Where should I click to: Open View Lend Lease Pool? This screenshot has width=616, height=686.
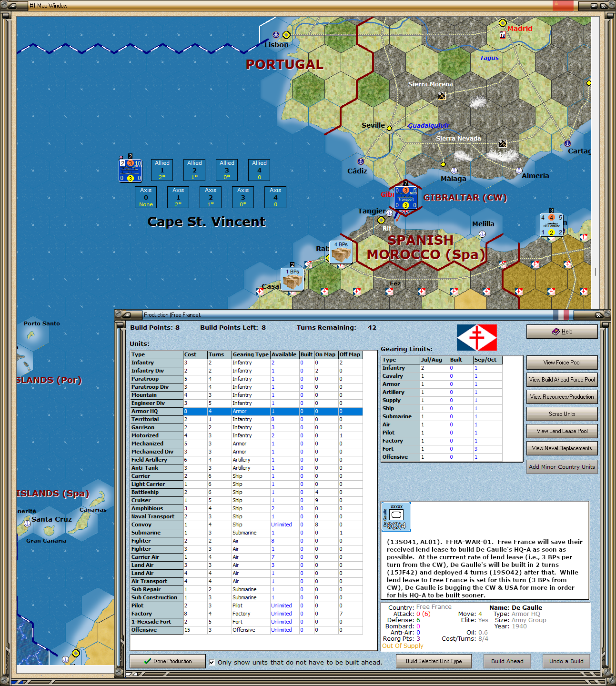(562, 431)
